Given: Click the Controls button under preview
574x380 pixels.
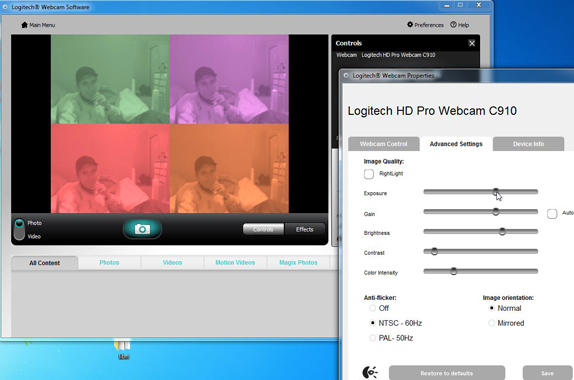Looking at the screenshot, I should coord(263,229).
